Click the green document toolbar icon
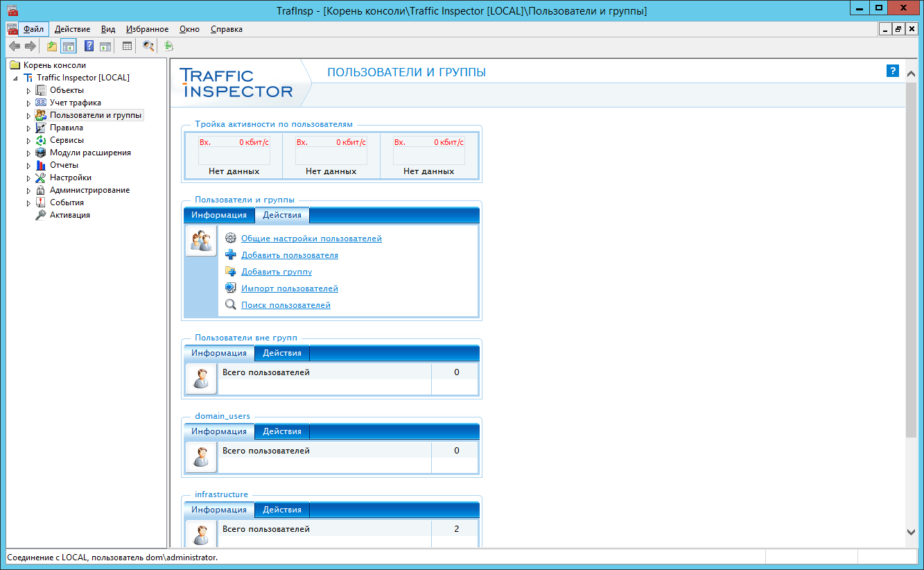Image resolution: width=924 pixels, height=570 pixels. pos(168,46)
